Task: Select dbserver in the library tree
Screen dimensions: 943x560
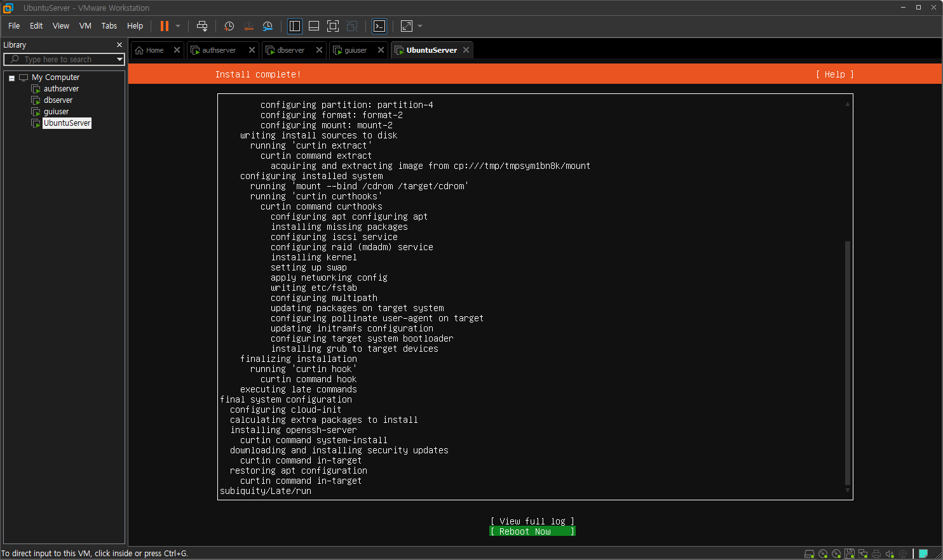Action: [58, 100]
